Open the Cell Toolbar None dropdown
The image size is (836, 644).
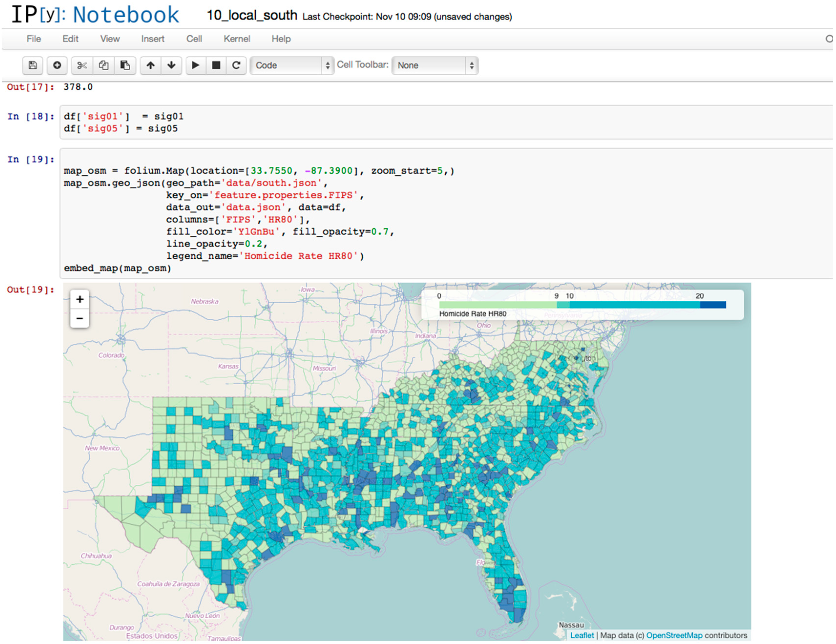tap(435, 65)
